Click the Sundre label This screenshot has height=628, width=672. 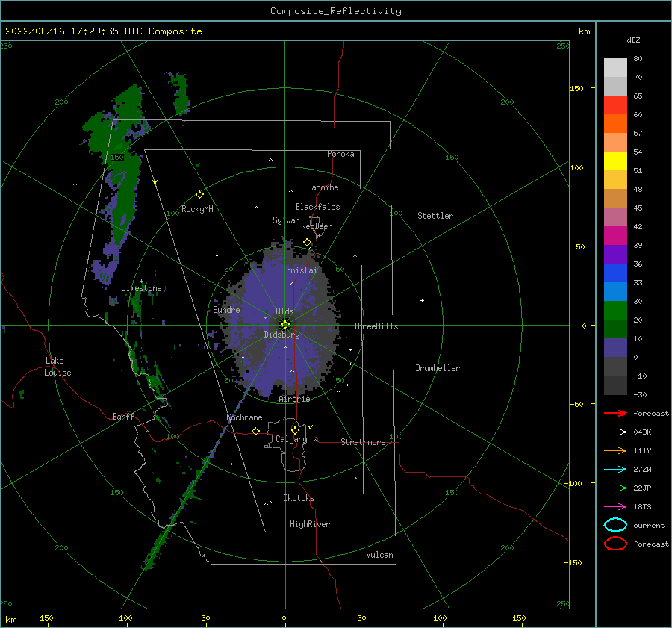[226, 309]
